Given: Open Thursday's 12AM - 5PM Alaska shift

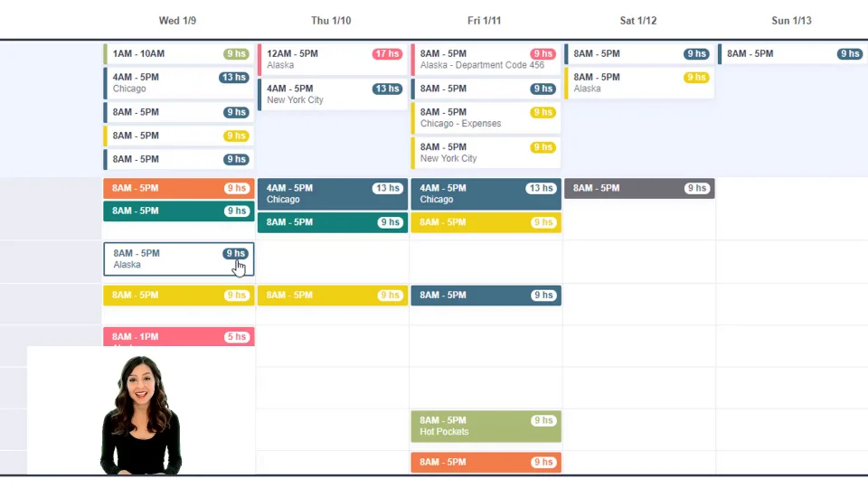Looking at the screenshot, I should point(316,60).
